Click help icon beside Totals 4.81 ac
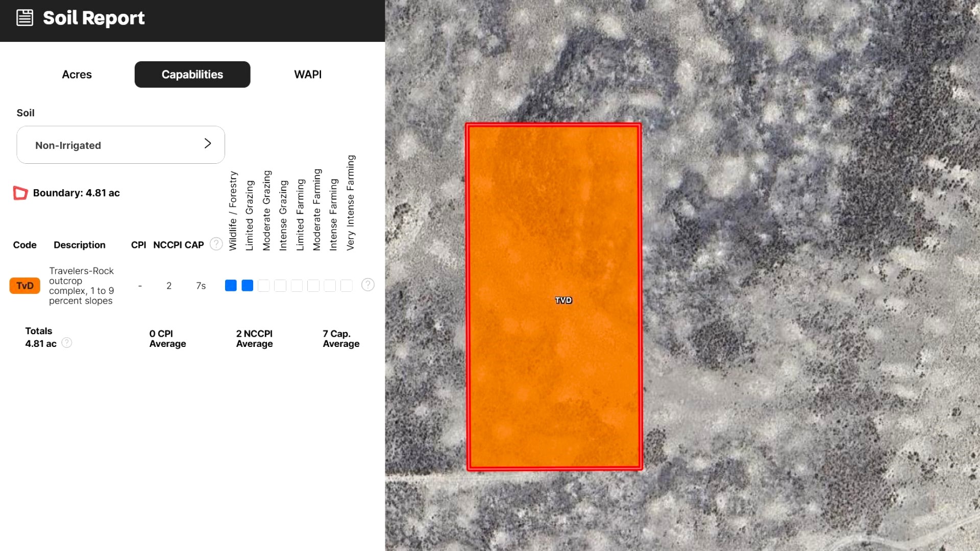 67,343
